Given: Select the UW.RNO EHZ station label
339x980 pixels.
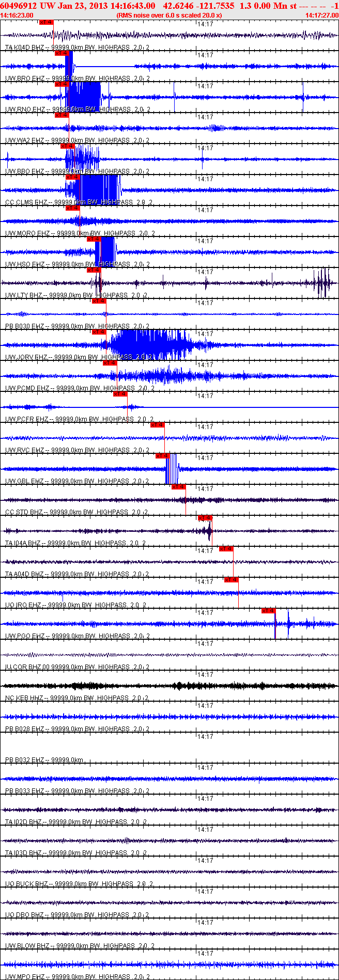Looking at the screenshot, I should (x=25, y=109).
